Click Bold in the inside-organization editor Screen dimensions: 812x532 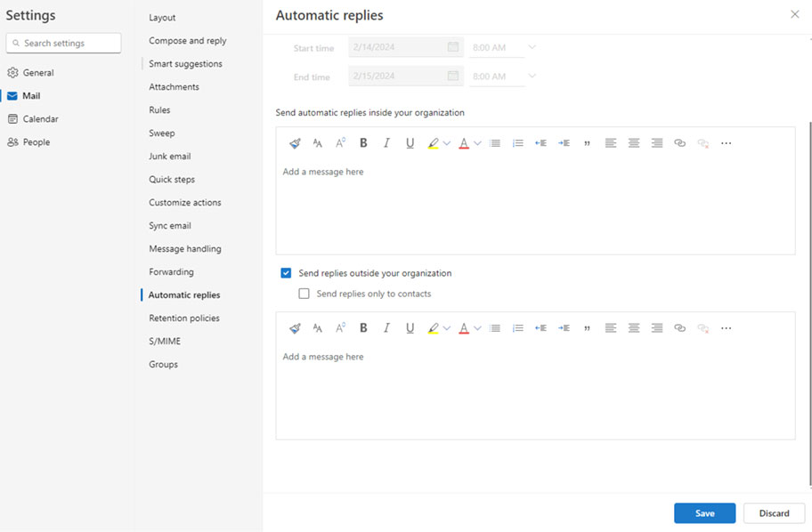pyautogui.click(x=363, y=143)
